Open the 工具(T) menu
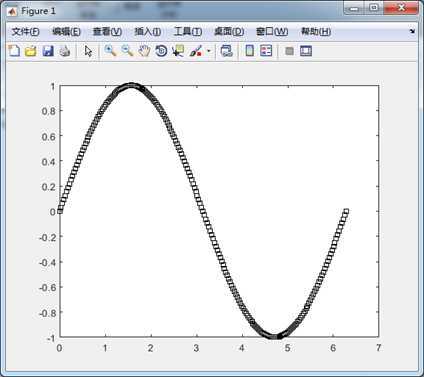The width and height of the screenshot is (424, 377). (x=188, y=32)
